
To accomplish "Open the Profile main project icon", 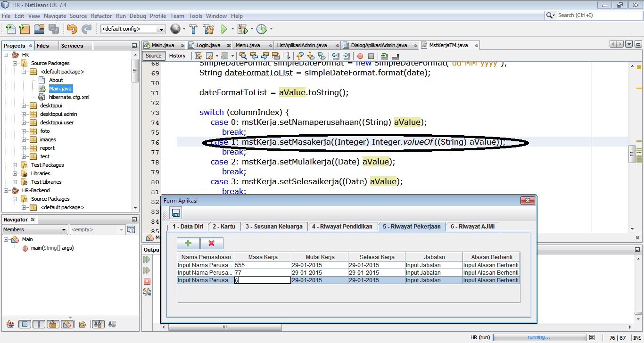I will click(x=263, y=29).
